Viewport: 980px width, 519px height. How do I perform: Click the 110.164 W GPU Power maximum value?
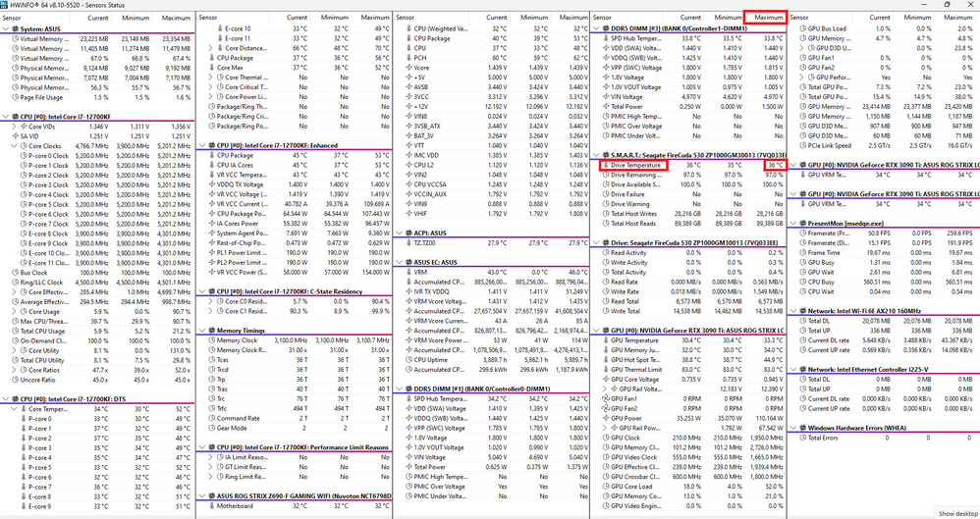[x=768, y=419]
